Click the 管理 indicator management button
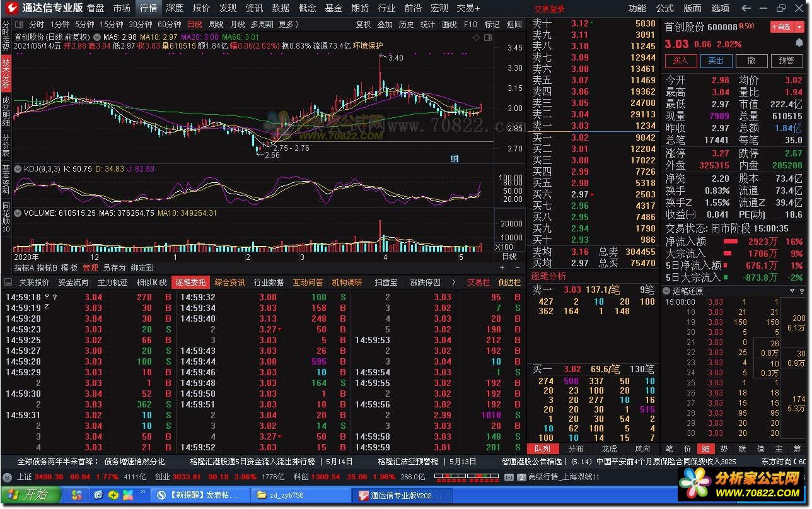 coord(91,268)
